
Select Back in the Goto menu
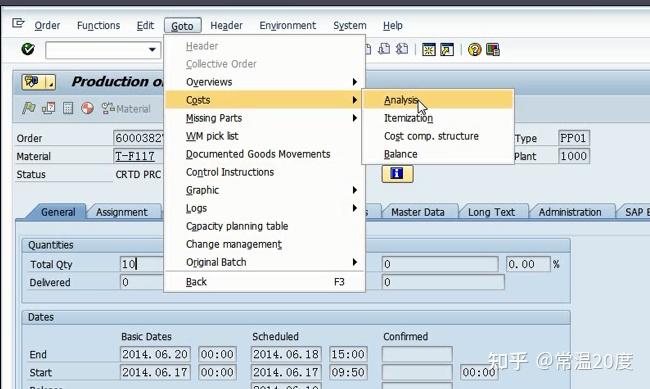point(264,282)
